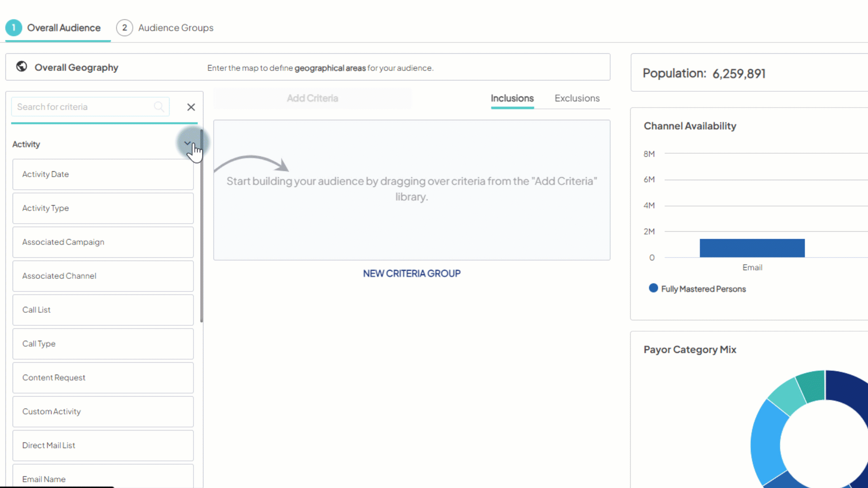The image size is (868, 488).
Task: Select the Activity Type criteria
Action: coord(103,208)
